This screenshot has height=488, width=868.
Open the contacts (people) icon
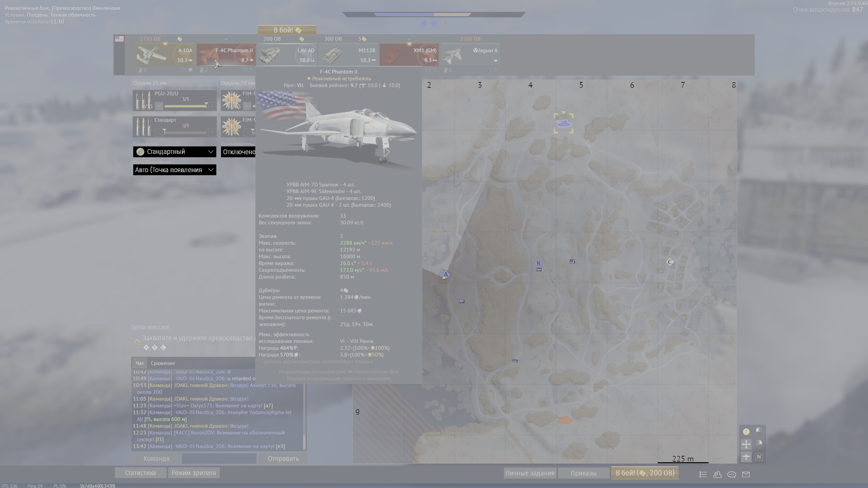pos(717,474)
